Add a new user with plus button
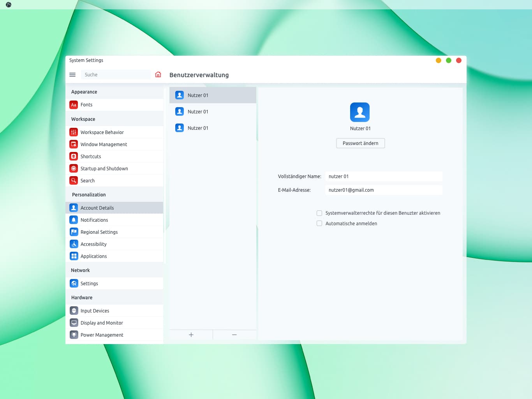Viewport: 532px width, 399px height. coord(191,335)
